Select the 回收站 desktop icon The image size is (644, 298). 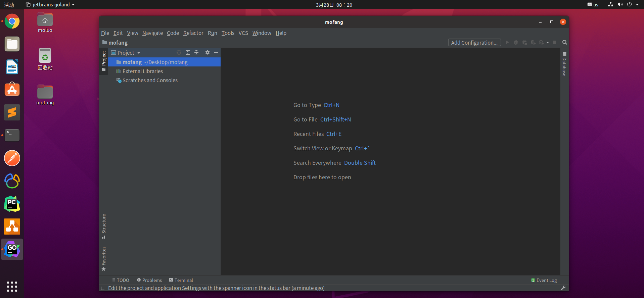[45, 59]
